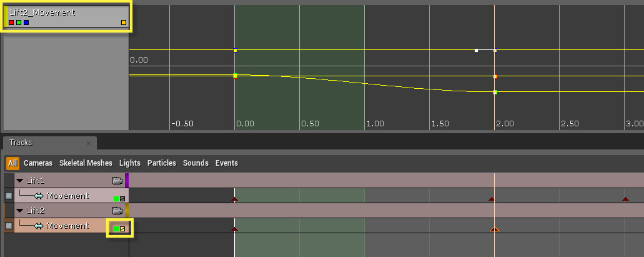
Task: Select highlighted Lift2 Movement keyframe at 2.00
Action: [x=495, y=229]
